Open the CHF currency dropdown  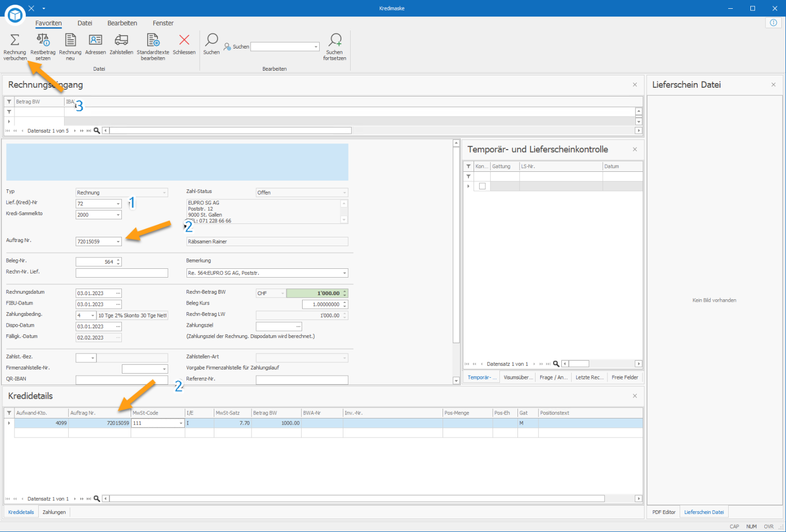point(282,293)
